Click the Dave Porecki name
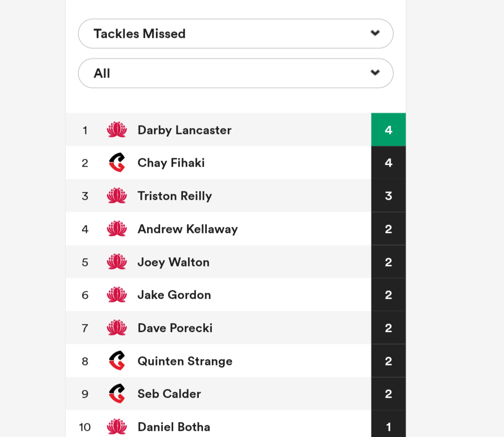Screen dimensions: 504x437 175,328
